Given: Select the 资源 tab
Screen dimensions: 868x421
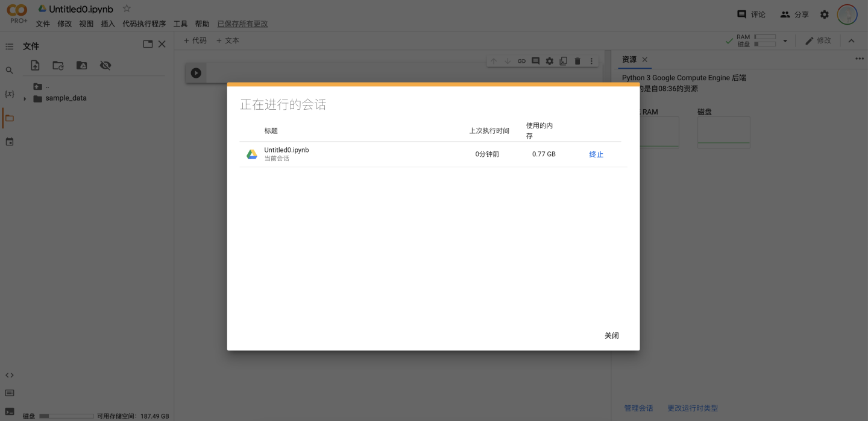Looking at the screenshot, I should coord(629,59).
